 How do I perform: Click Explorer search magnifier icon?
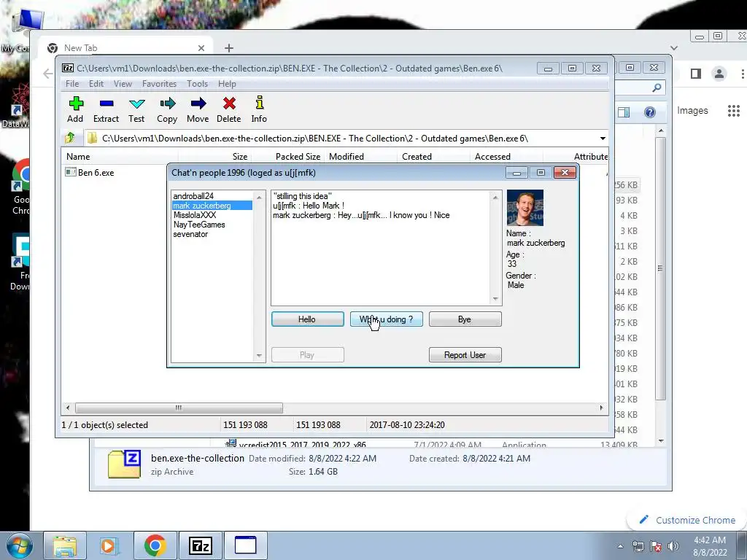657,87
